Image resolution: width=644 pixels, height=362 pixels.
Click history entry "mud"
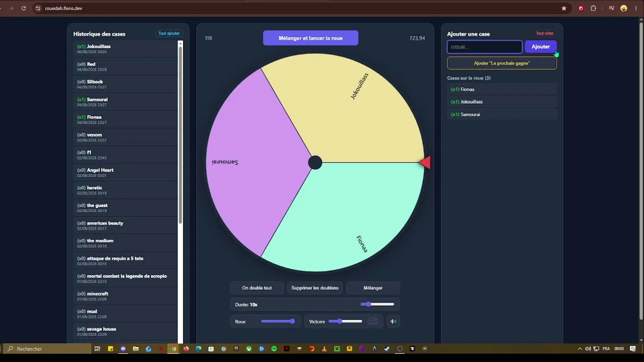[x=125, y=314]
